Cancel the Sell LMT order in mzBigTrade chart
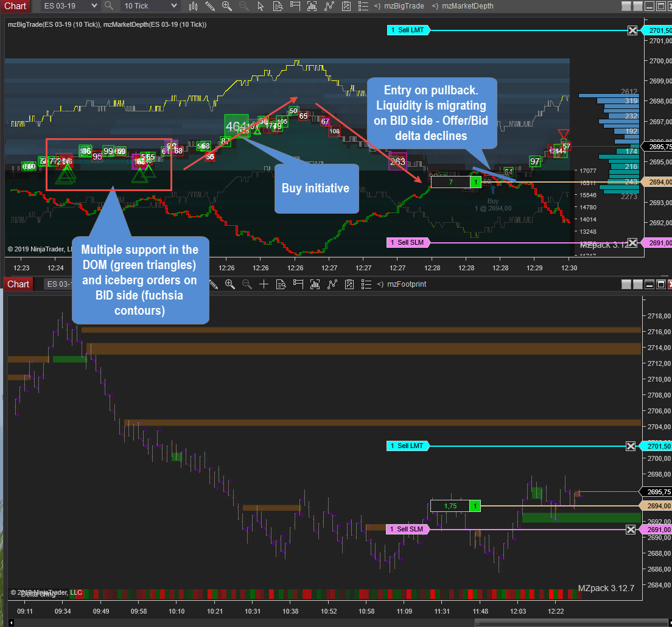 (x=632, y=30)
